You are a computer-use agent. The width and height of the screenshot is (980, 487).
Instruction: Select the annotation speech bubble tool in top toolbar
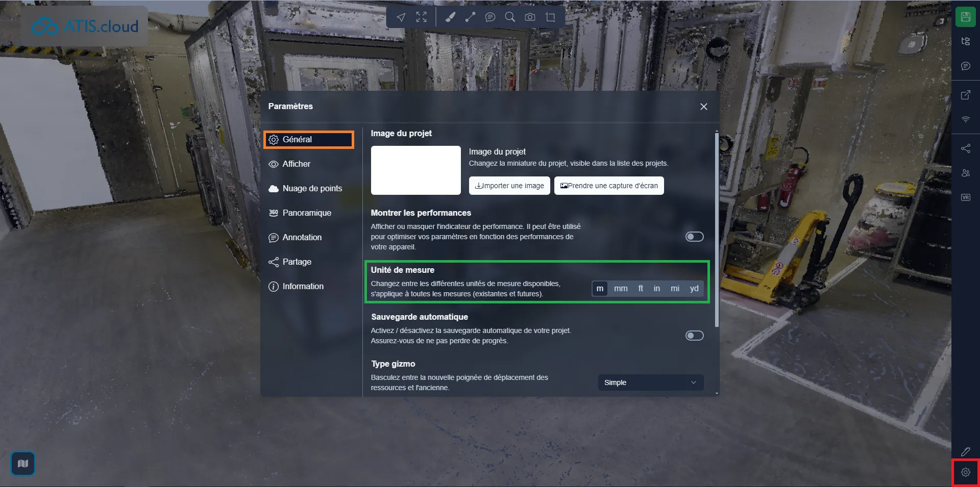tap(490, 17)
